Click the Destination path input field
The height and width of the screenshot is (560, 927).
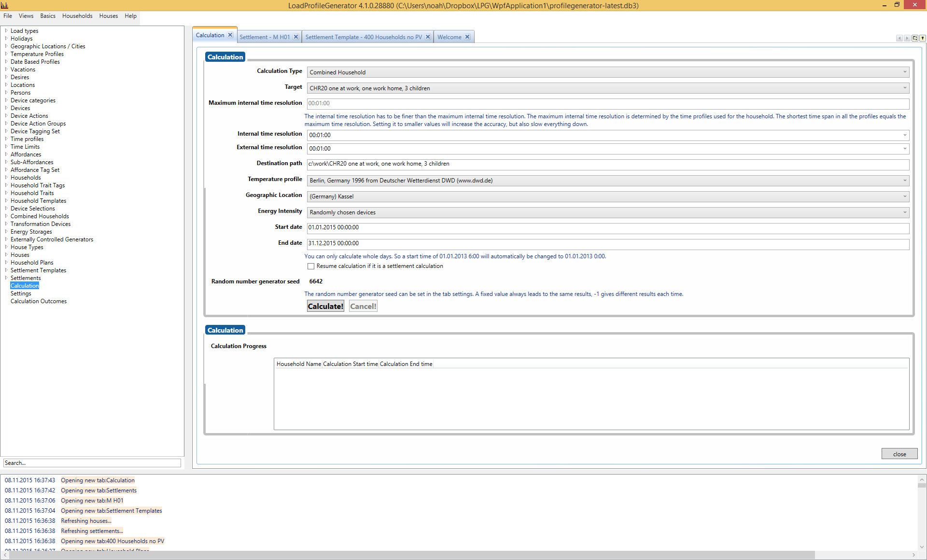pyautogui.click(x=608, y=164)
